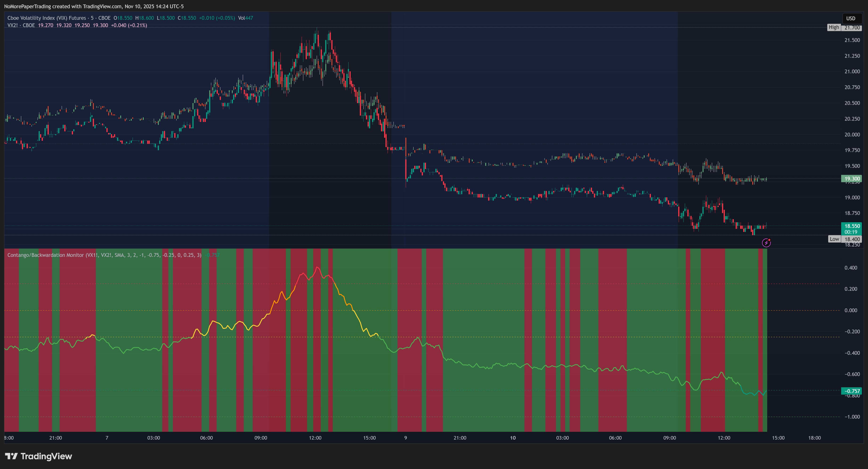Screen dimensions: 868x469
Task: Click the +0.040 (+0.21%) VX2 change value
Action: point(129,25)
